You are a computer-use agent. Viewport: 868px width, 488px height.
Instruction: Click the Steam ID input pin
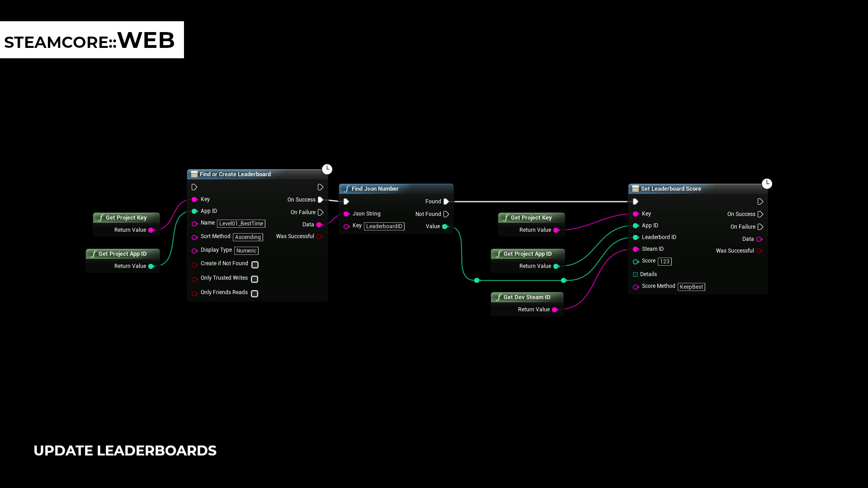tap(636, 249)
